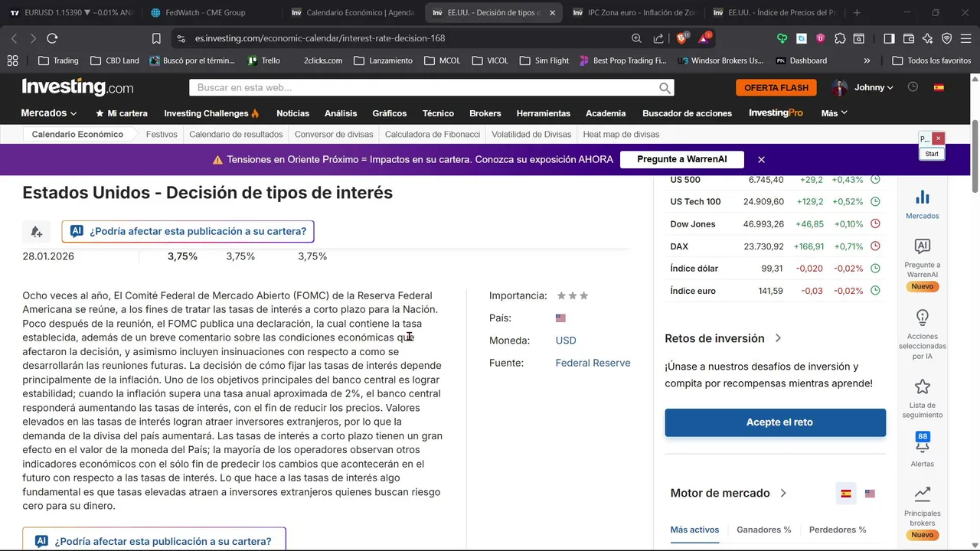Switch to Calendario de resultados sub-tab
The height and width of the screenshot is (551, 980).
(x=236, y=134)
